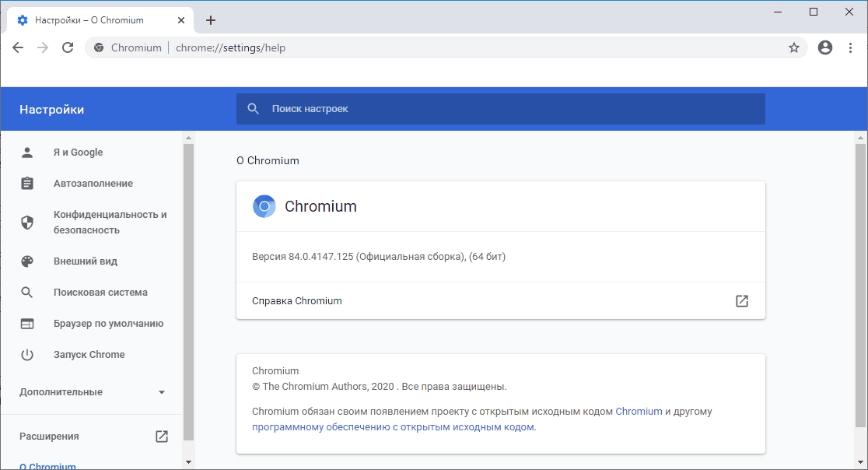Click the palette icon for Внешний вид
The height and width of the screenshot is (470, 868).
27,261
